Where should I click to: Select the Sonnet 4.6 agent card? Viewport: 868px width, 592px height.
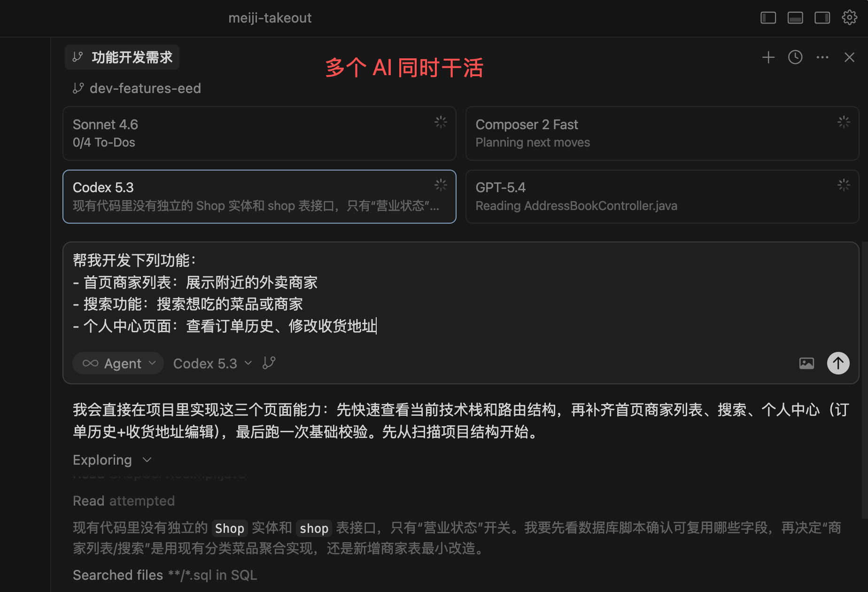point(259,133)
